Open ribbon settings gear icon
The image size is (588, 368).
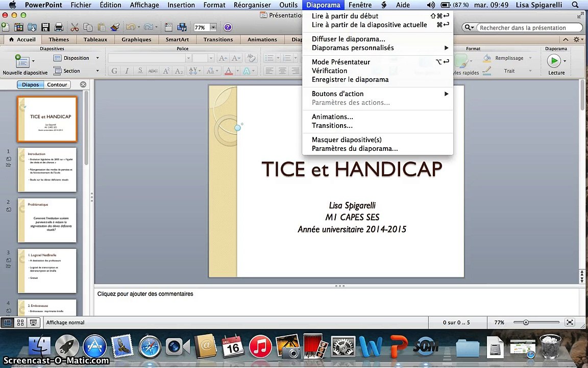(577, 39)
